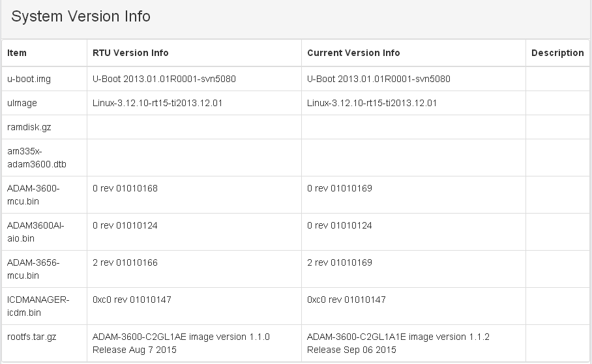Click the uImage item cell
This screenshot has width=592, height=364.
tap(22, 103)
